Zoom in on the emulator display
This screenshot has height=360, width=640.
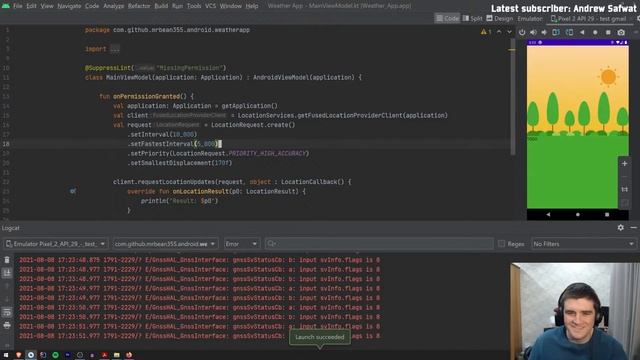click(x=624, y=164)
